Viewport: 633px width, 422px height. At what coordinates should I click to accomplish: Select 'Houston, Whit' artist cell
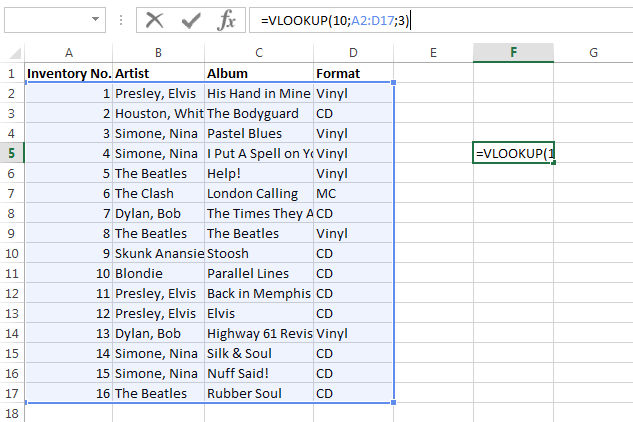click(158, 113)
